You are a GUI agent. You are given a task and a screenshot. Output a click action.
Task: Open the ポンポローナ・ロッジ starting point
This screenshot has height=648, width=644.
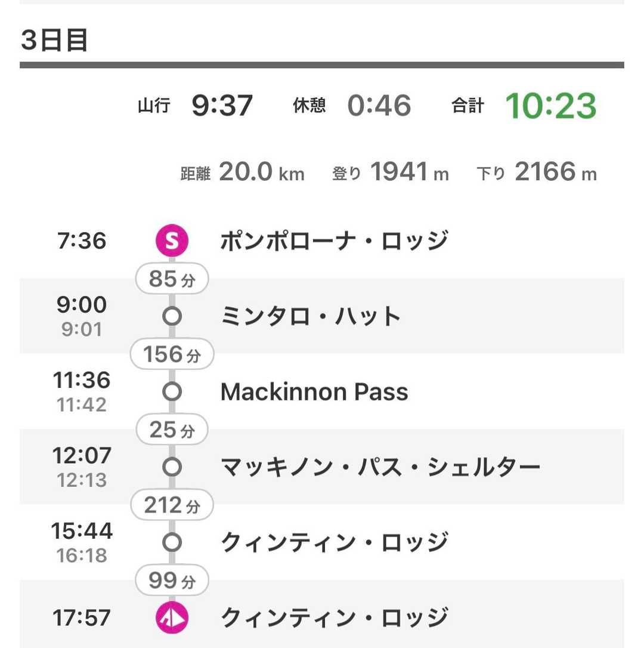tap(334, 241)
